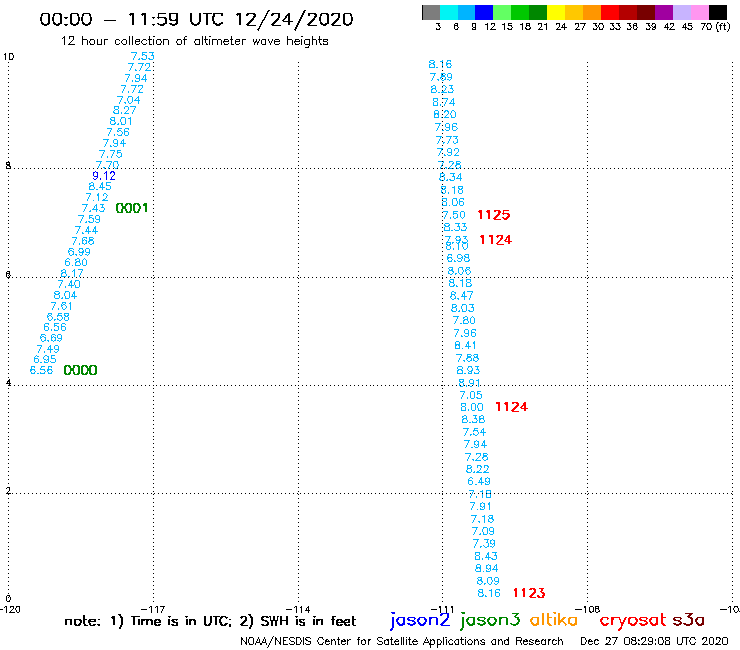Screen dimensions: 740x650
Task: Click the black swatch ending the color scale
Action: coord(718,12)
